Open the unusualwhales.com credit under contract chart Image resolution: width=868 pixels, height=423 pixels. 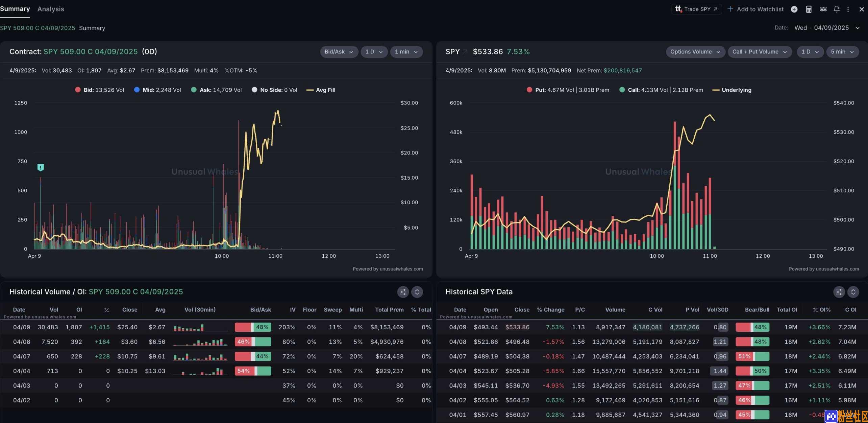[x=388, y=269]
